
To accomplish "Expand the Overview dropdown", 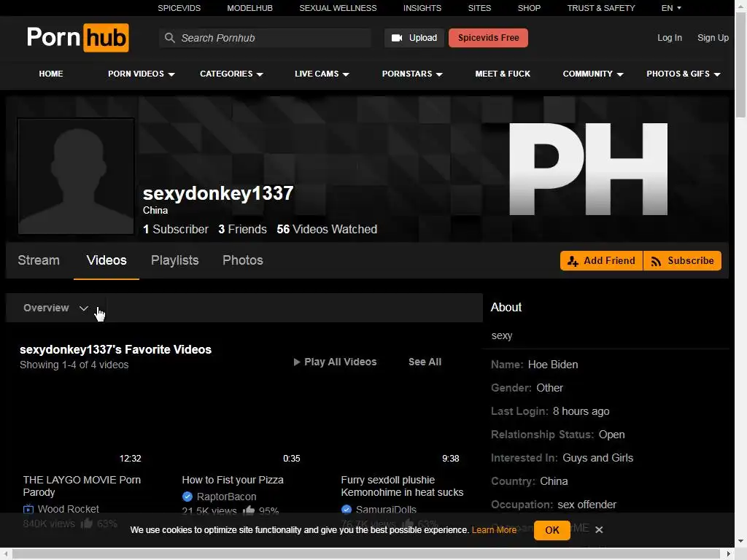I will [56, 308].
